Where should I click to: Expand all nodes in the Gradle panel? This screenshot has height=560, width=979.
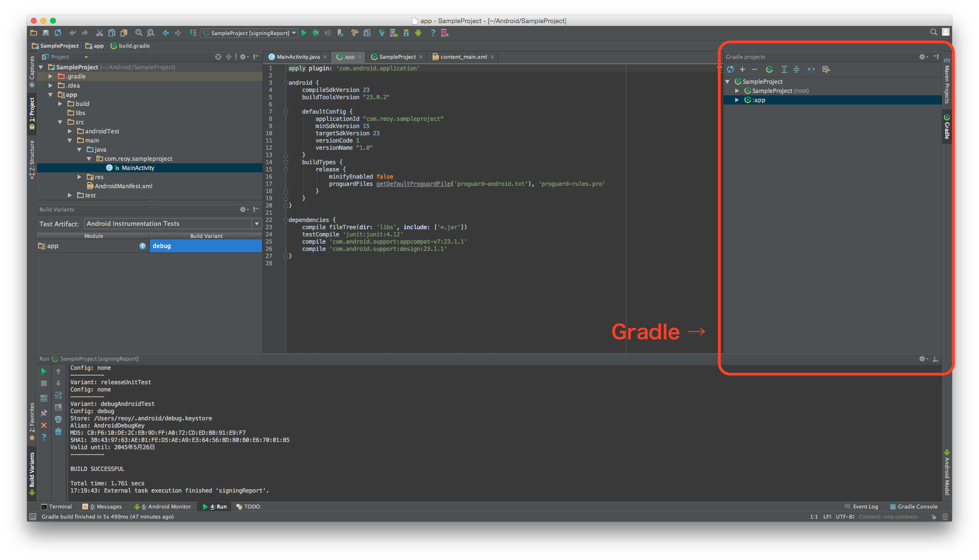click(x=784, y=69)
